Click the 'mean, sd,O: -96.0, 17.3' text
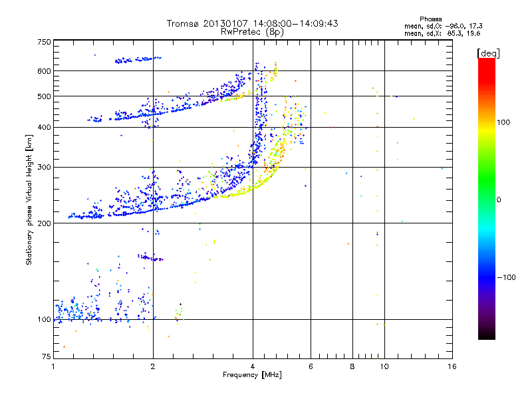 tap(443, 26)
